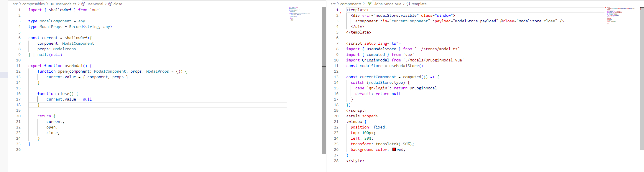Viewport: 644px width, 172px height.
Task: Select the useModal symbol breadcrumb label
Action: 95,4
